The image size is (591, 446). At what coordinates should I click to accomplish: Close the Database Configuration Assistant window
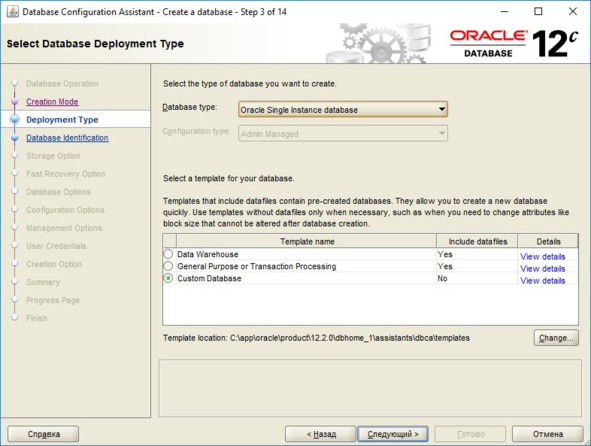pyautogui.click(x=573, y=12)
